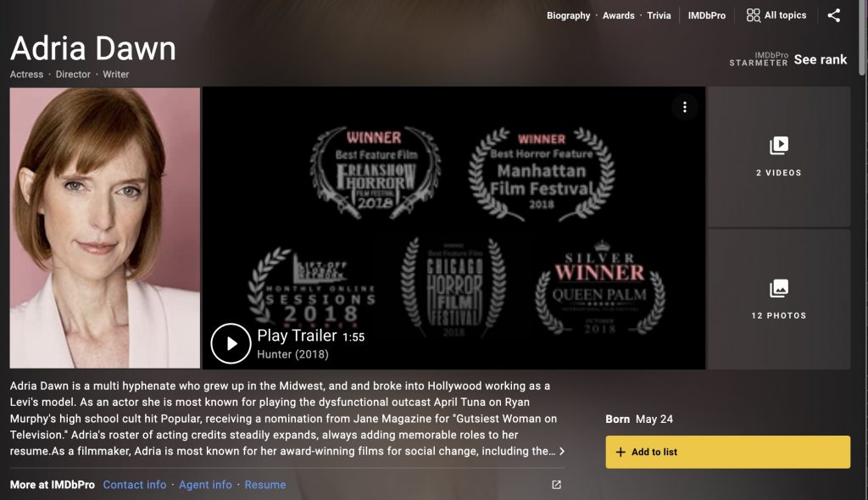Viewport: 868px width, 500px height.
Task: Click Adria Dawn's headshot photo
Action: [x=104, y=228]
